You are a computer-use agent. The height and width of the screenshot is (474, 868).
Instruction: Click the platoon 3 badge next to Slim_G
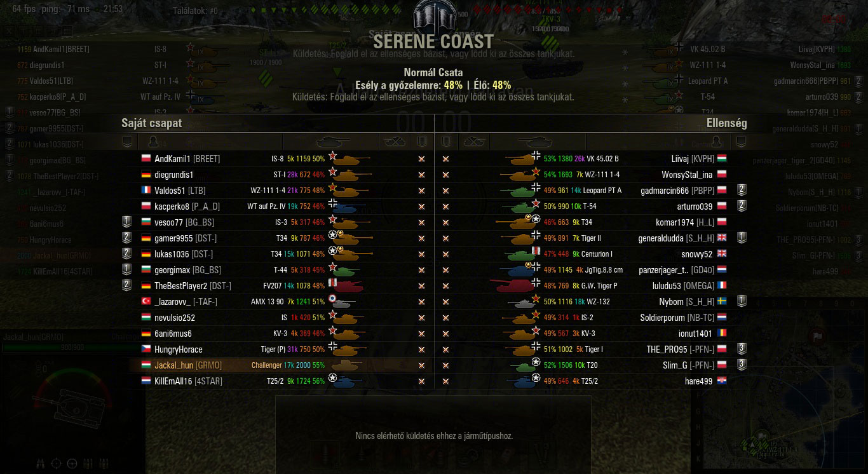[741, 365]
